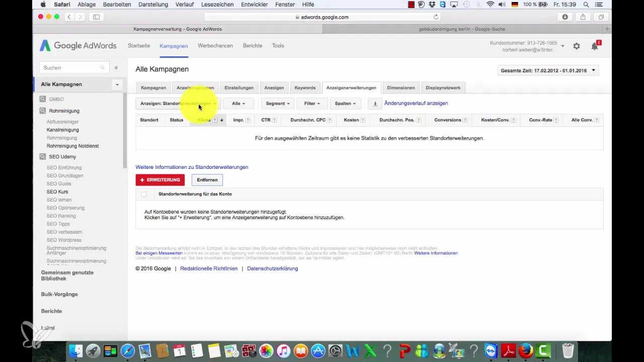The height and width of the screenshot is (362, 644).
Task: Open Finder from the dock
Action: pyautogui.click(x=75, y=350)
